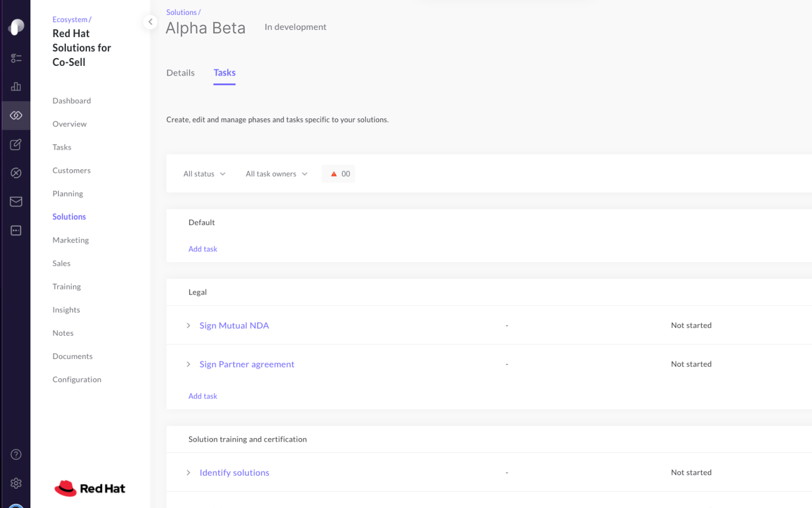Expand the Sign Mutual NDA task row

[188, 325]
